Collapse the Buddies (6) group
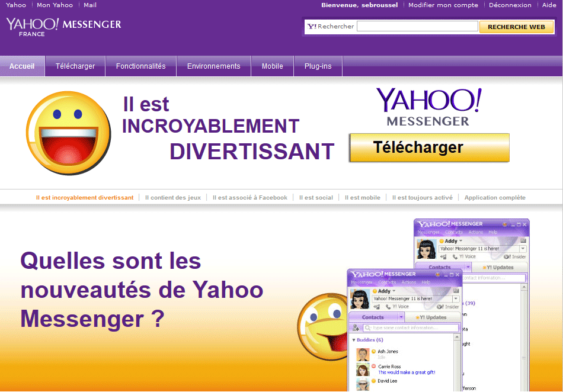This screenshot has width=563, height=392. pos(354,340)
